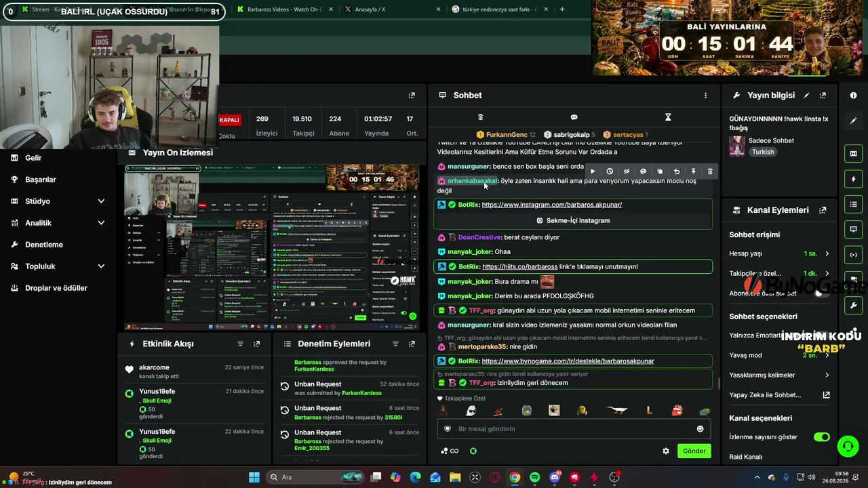The image size is (868, 488).
Task: Open Spotify from the taskbar
Action: click(x=534, y=477)
